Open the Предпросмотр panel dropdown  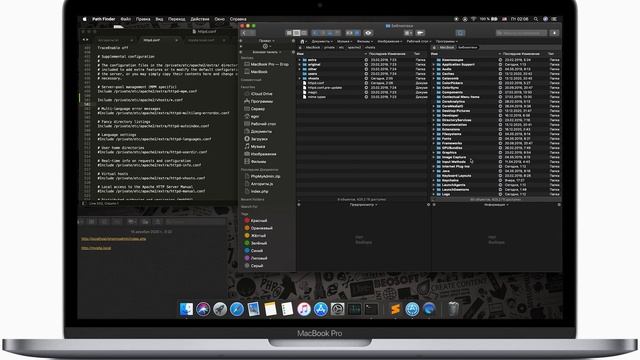(363, 204)
